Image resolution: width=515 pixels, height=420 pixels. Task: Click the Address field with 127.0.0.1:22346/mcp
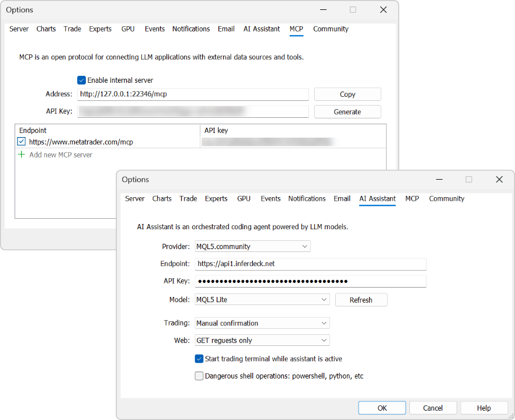click(x=193, y=94)
